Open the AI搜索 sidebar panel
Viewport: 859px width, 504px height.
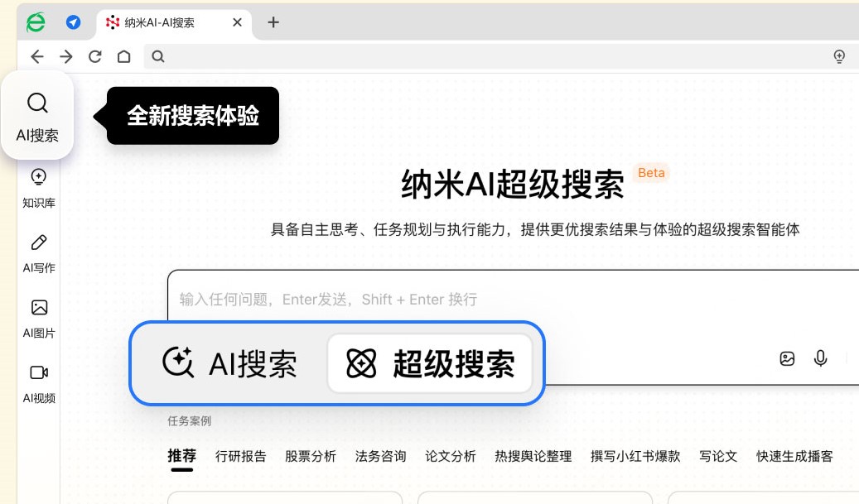37,116
